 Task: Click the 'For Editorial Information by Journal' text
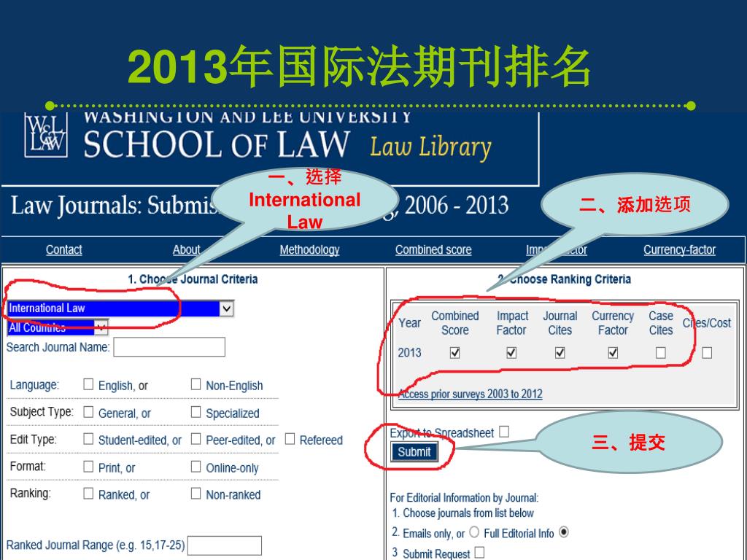[x=464, y=498]
